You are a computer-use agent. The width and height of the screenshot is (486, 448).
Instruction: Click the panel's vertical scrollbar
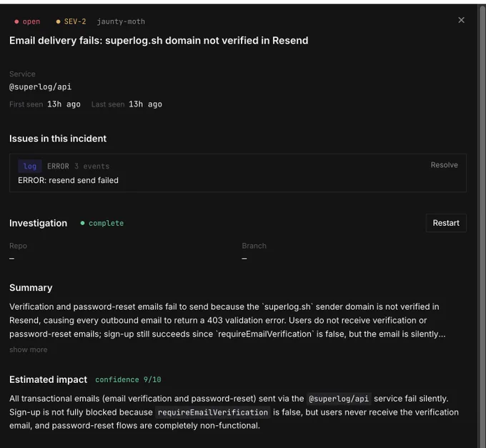click(x=482, y=227)
